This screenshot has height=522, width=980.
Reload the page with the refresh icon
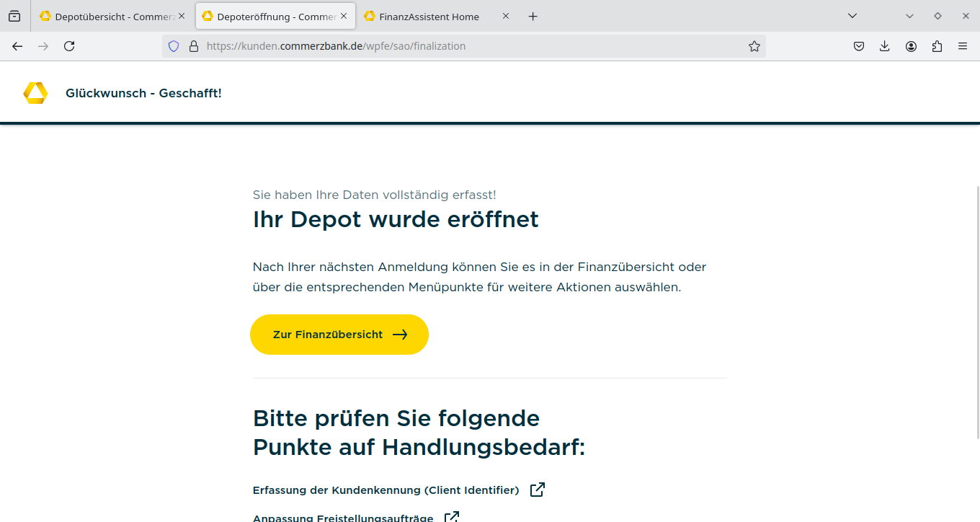(69, 46)
